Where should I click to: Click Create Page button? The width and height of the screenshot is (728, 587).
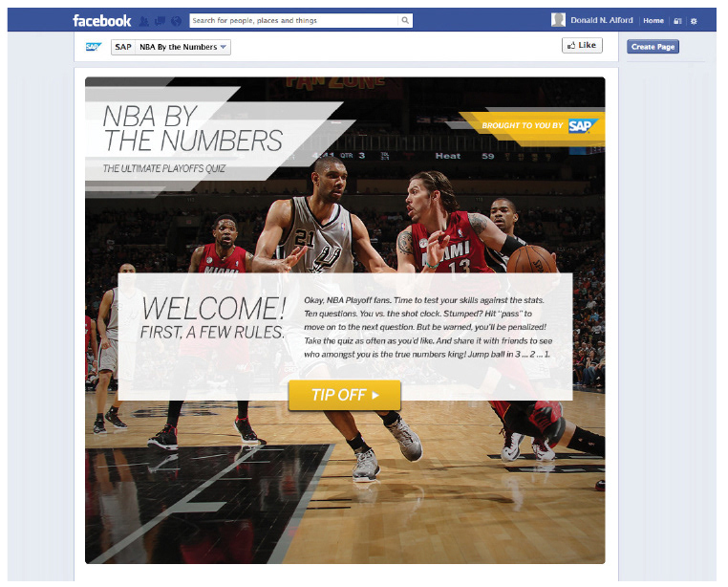(653, 47)
